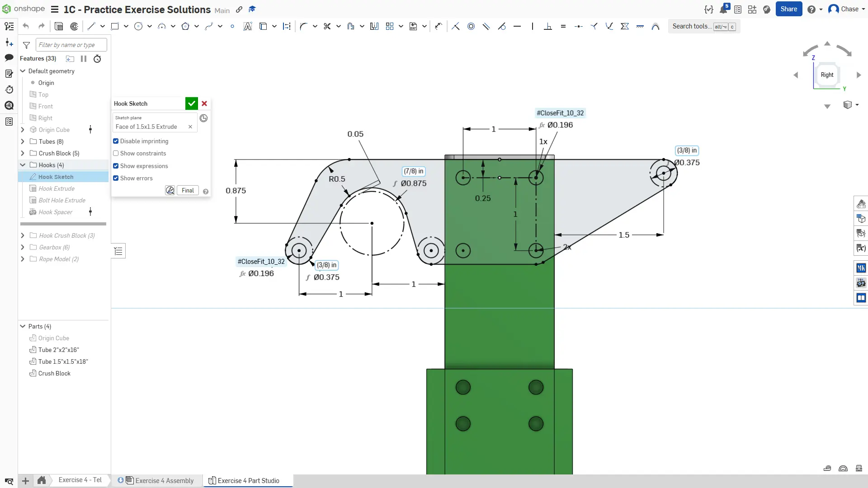Uncheck Disable imprinting checkbox

pyautogui.click(x=116, y=141)
